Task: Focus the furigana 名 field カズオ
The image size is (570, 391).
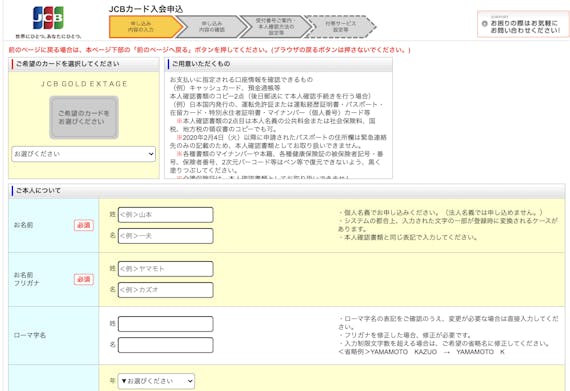Action: tap(165, 290)
